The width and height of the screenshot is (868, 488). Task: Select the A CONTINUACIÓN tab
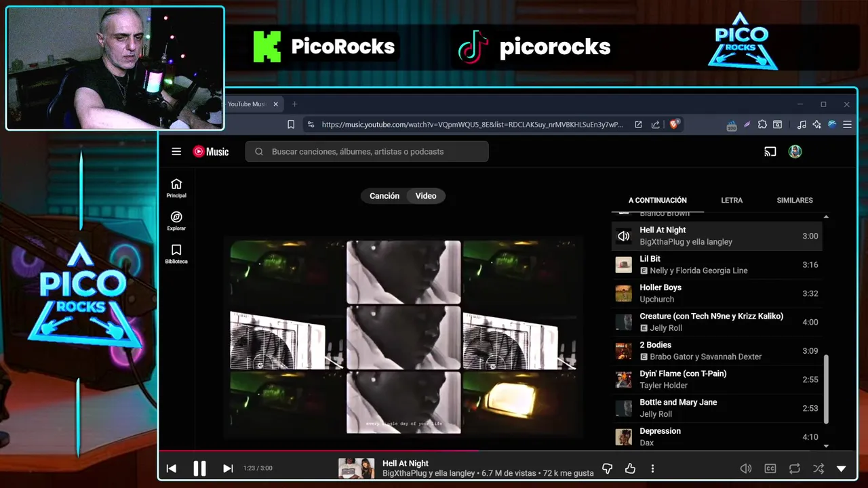(x=657, y=200)
